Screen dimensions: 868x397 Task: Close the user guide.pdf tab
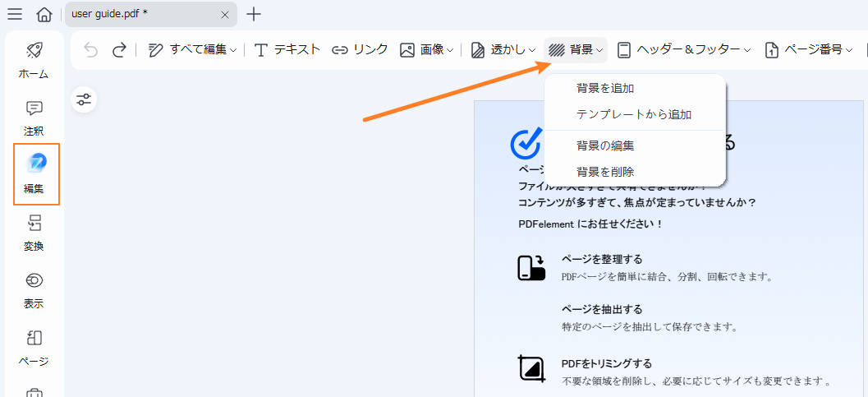click(x=225, y=15)
